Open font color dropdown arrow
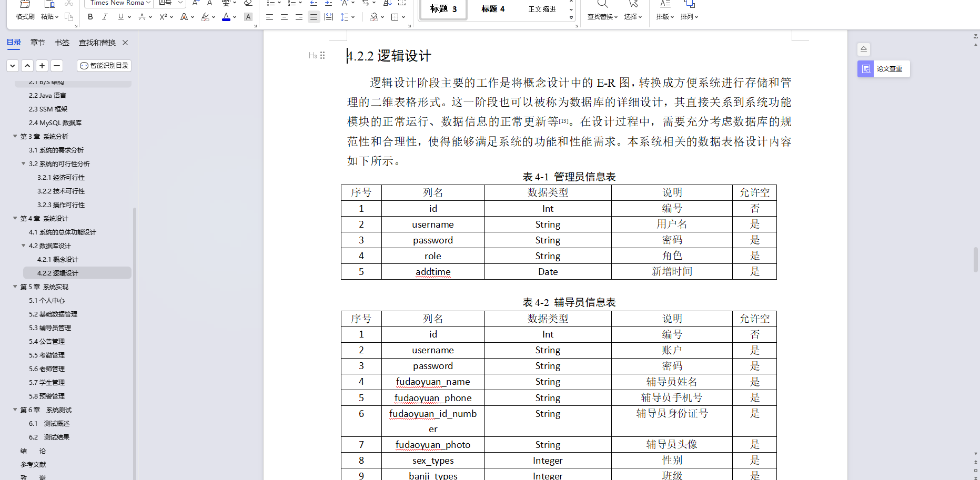Image resolution: width=980 pixels, height=480 pixels. click(x=235, y=17)
